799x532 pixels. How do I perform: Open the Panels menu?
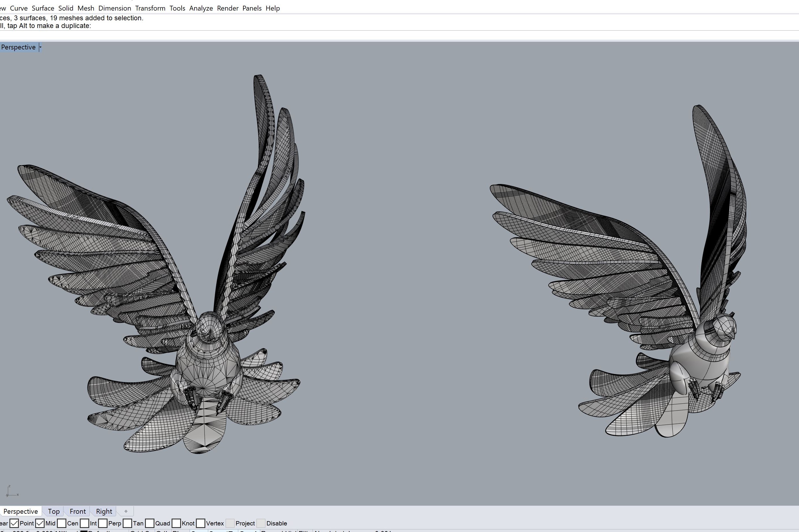click(252, 8)
